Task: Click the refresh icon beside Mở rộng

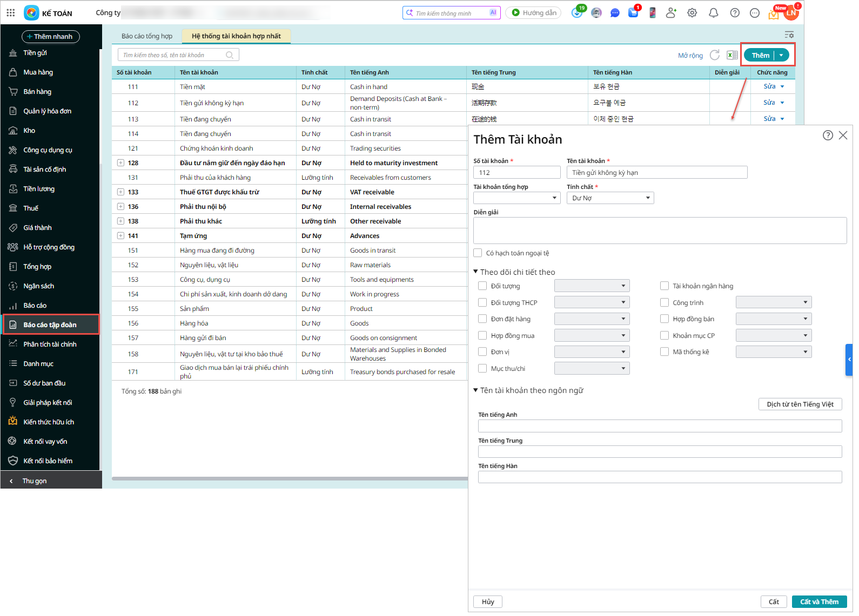Action: (715, 55)
